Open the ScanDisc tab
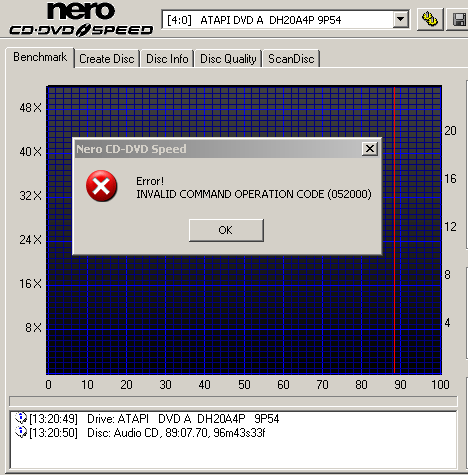The width and height of the screenshot is (468, 475). 291,59
